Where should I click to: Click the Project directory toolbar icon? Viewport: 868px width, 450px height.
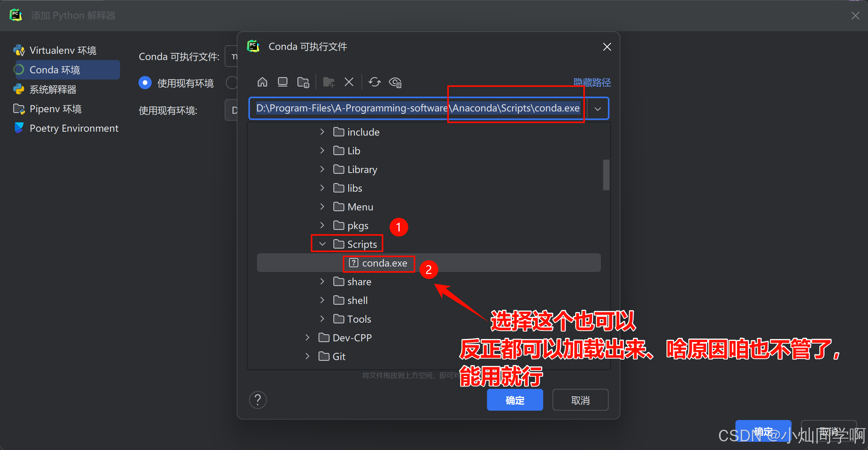pos(303,82)
